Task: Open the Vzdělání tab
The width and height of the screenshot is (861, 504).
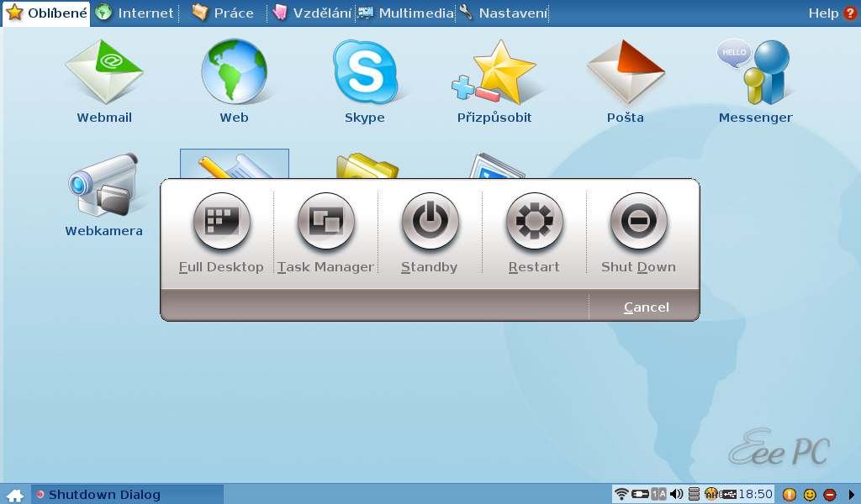Action: click(312, 13)
